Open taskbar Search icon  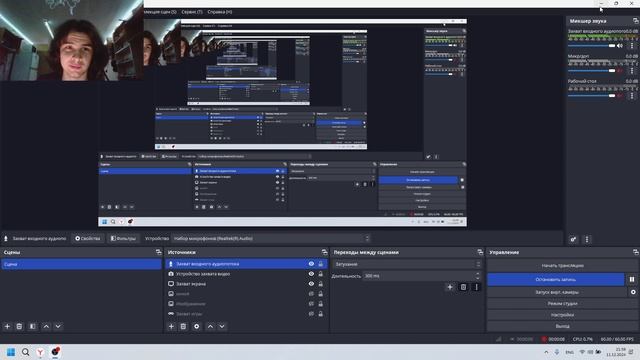pos(25,352)
